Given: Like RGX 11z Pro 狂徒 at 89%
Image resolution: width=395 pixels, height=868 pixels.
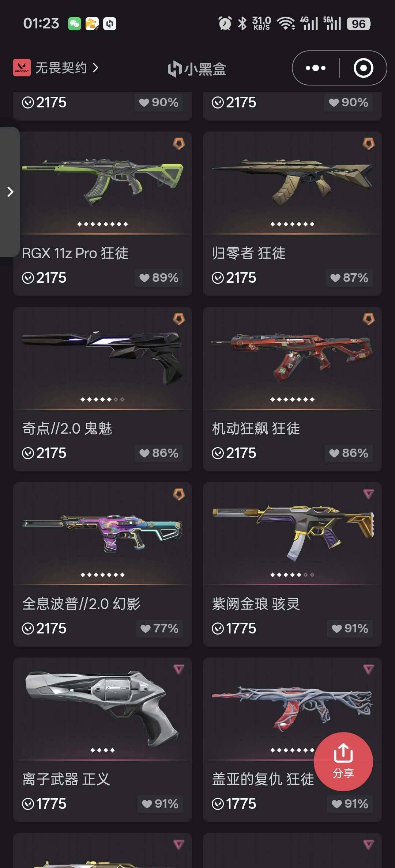Looking at the screenshot, I should [x=159, y=278].
